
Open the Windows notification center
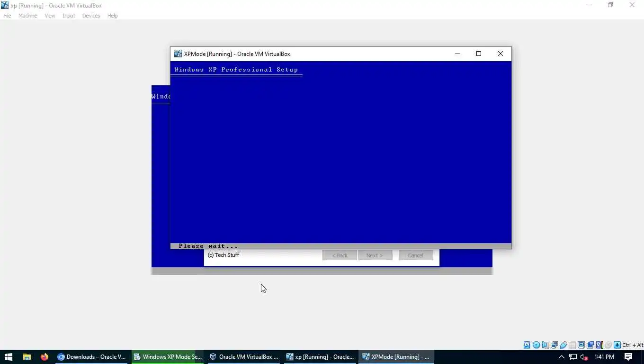pyautogui.click(x=628, y=357)
